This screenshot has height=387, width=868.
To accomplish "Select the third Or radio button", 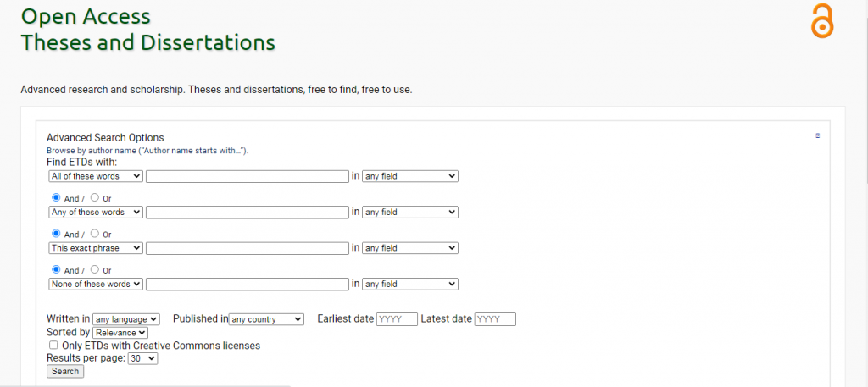I will point(95,269).
